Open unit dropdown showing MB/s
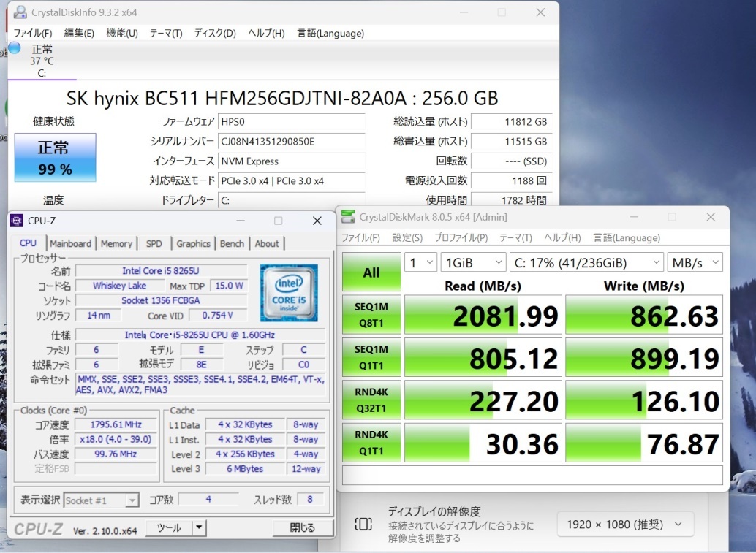 coord(695,262)
